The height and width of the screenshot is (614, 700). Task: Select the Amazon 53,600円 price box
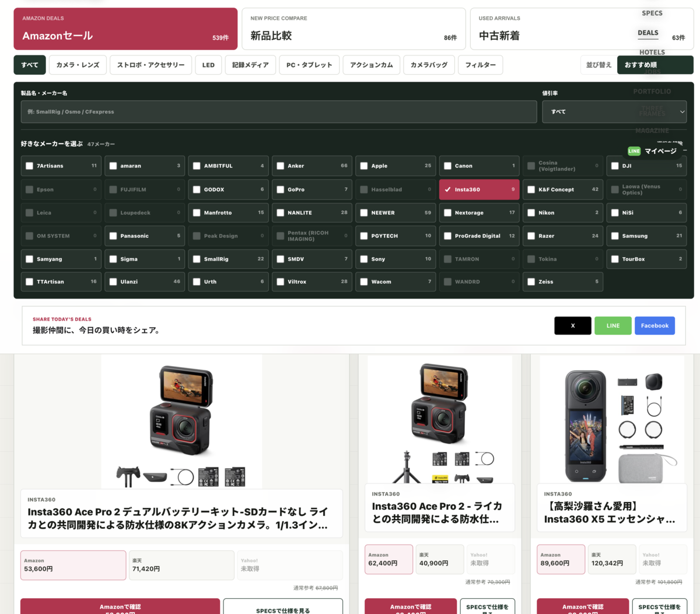(x=73, y=565)
